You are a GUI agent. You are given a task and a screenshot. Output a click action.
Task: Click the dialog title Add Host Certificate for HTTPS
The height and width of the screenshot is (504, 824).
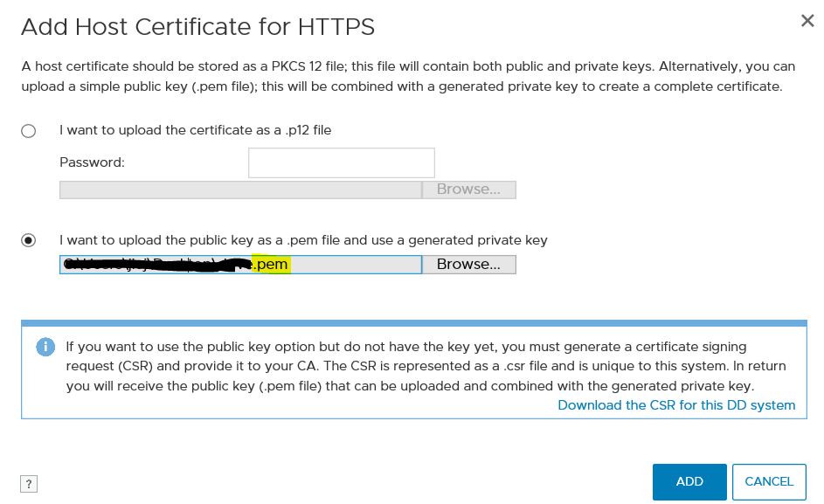197,27
